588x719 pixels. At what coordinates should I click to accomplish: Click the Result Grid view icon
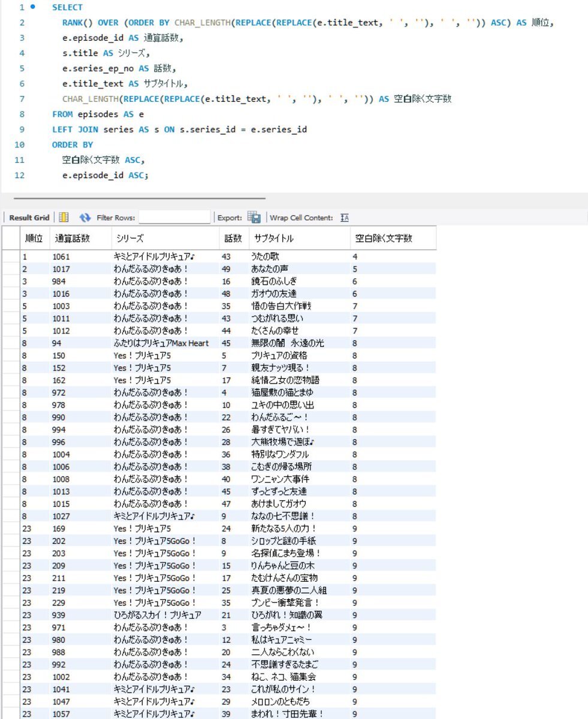pyautogui.click(x=64, y=217)
